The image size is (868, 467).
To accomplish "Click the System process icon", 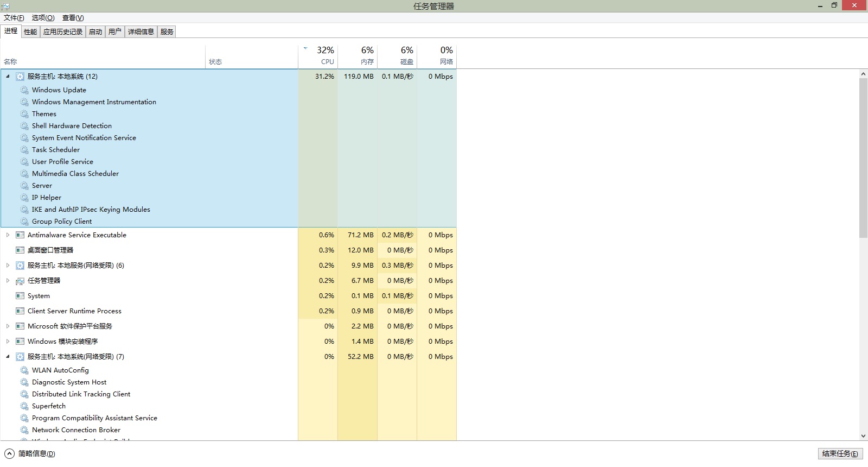I will (20, 296).
